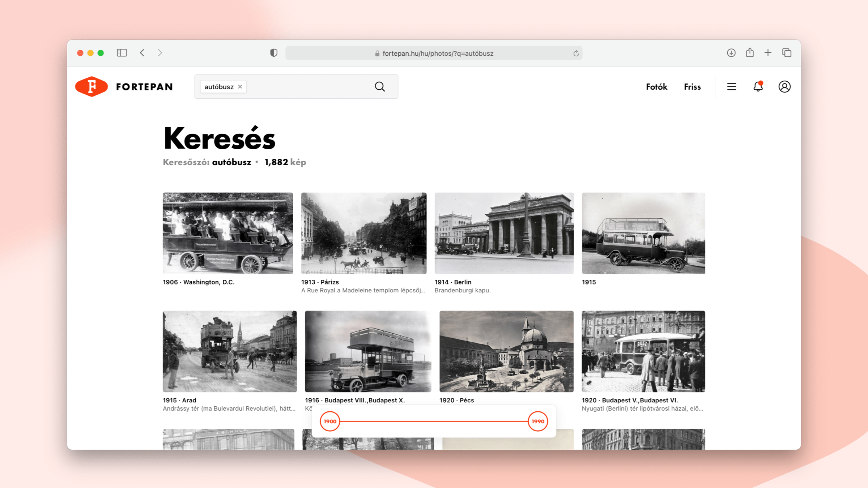The image size is (868, 488).
Task: Show the tab overview
Action: coord(787,53)
